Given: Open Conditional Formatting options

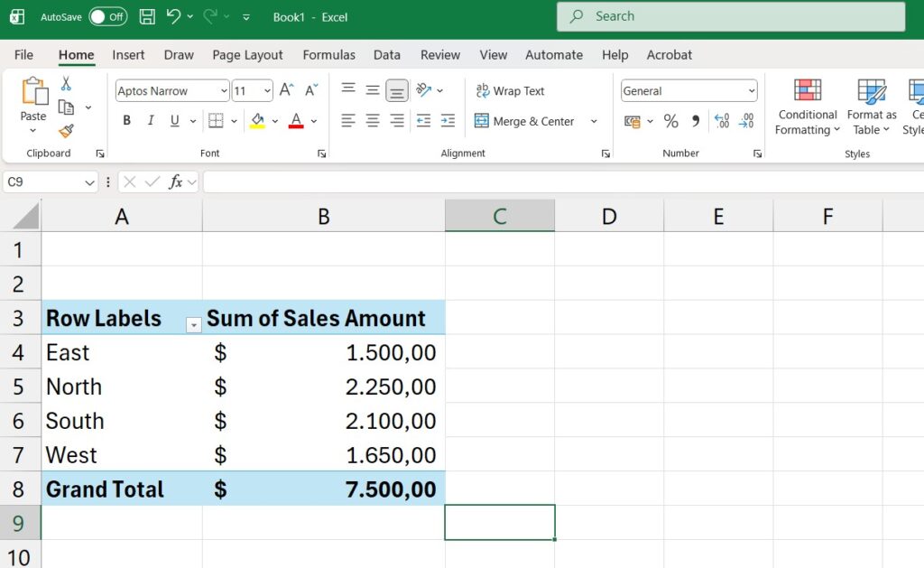Looking at the screenshot, I should pos(806,107).
